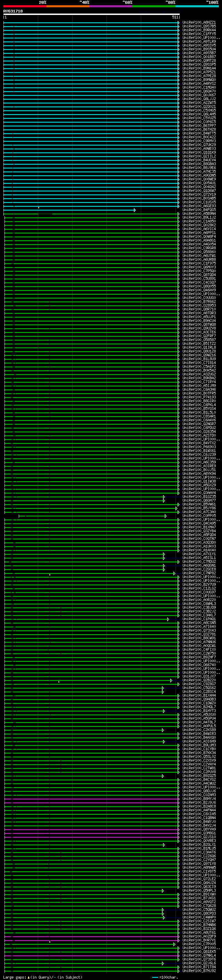Open hit UniRef100_B9RK44
222x980 pixels.
(199, 30)
